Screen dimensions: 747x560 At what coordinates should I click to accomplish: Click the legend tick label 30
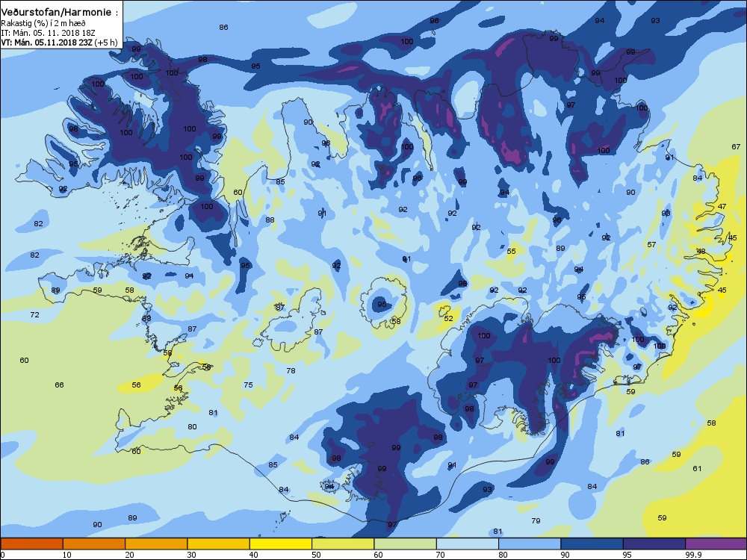191,555
